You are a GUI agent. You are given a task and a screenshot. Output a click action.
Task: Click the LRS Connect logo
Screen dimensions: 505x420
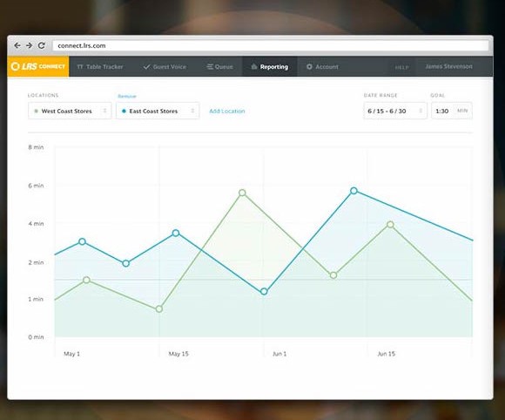[38, 66]
